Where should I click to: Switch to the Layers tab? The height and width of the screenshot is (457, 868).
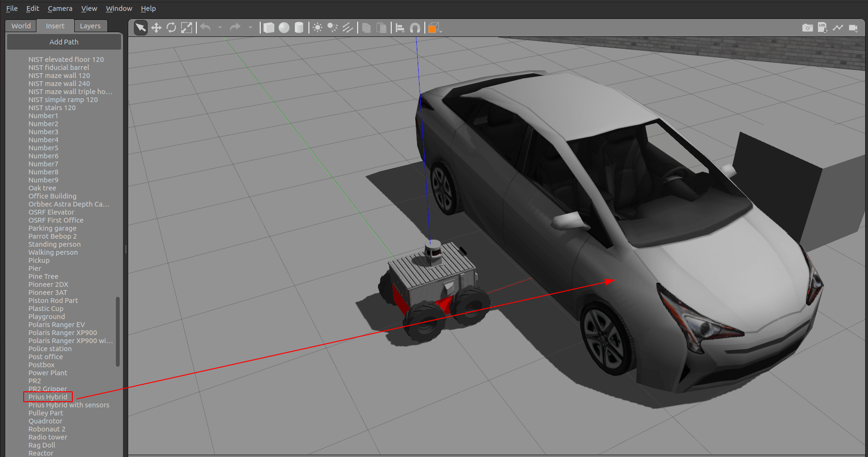tap(90, 26)
